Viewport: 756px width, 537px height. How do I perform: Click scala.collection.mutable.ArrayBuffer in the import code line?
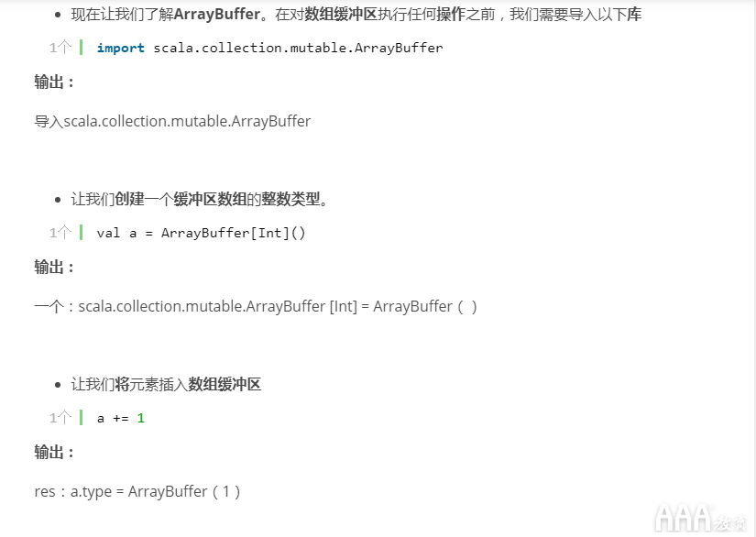coord(296,48)
